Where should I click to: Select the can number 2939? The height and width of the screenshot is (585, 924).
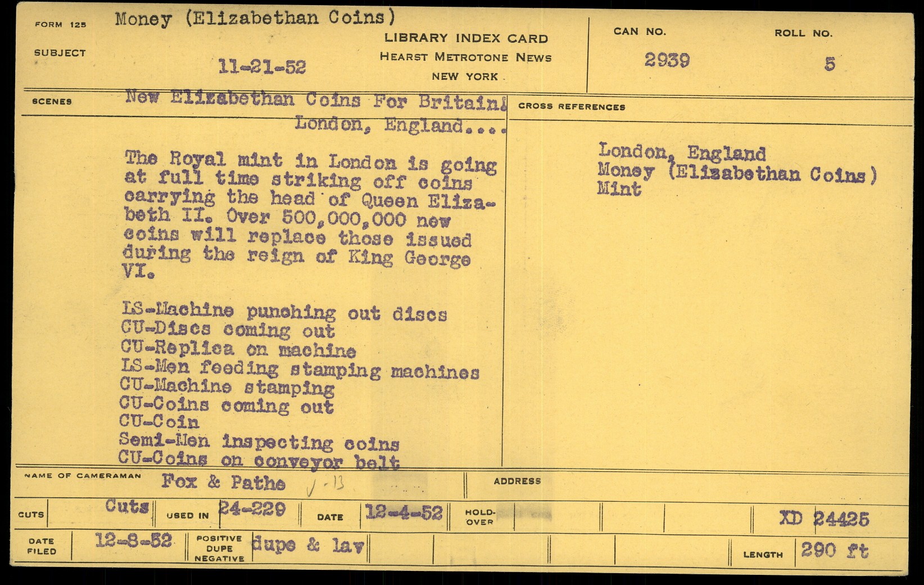pyautogui.click(x=667, y=60)
